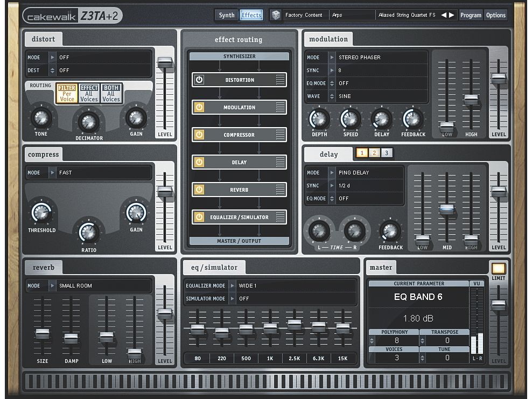The height and width of the screenshot is (399, 532).
Task: Click the delay R time knob
Action: coord(354,230)
